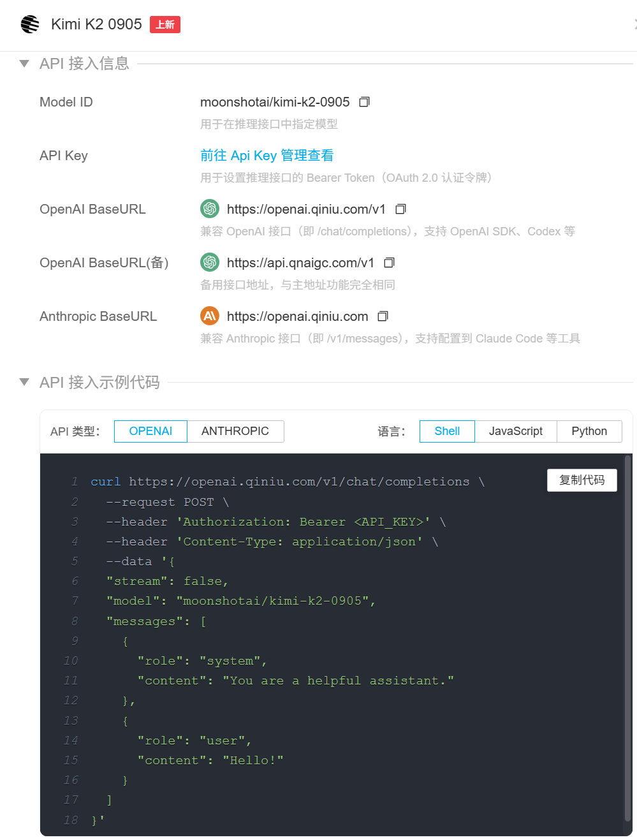Click the 上新 badge next to title
This screenshot has height=840, width=637.
pos(165,24)
